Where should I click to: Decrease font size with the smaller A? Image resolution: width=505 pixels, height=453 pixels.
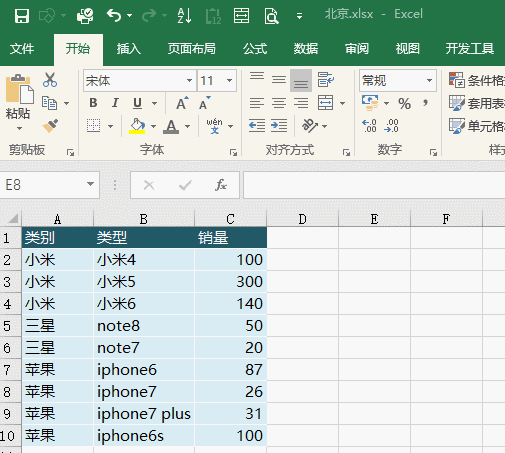(204, 103)
